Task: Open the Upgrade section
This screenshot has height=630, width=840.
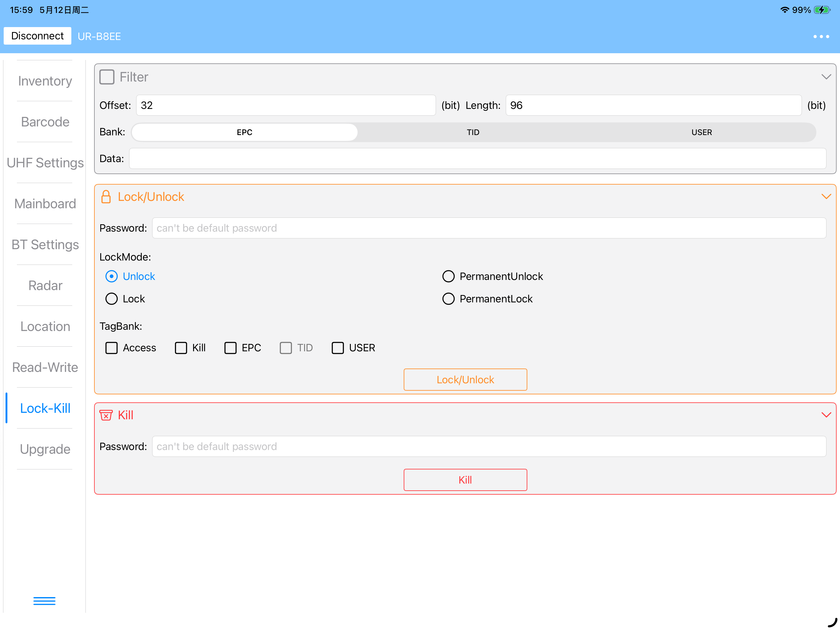Action: tap(45, 449)
